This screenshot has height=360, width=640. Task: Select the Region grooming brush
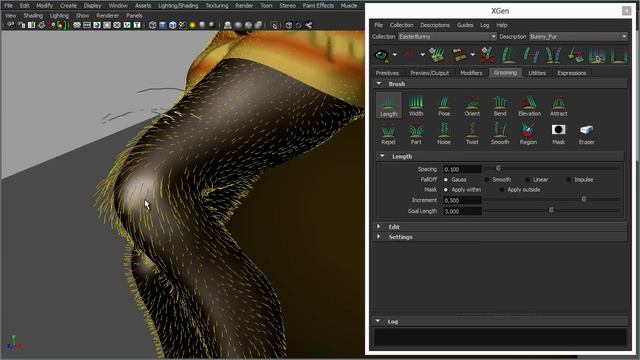(528, 134)
